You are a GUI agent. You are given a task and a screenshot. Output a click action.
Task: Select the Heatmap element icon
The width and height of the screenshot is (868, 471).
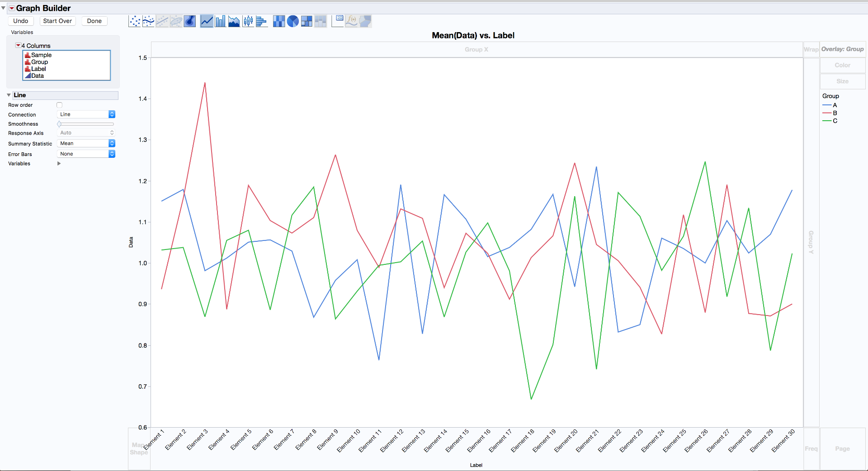point(279,21)
